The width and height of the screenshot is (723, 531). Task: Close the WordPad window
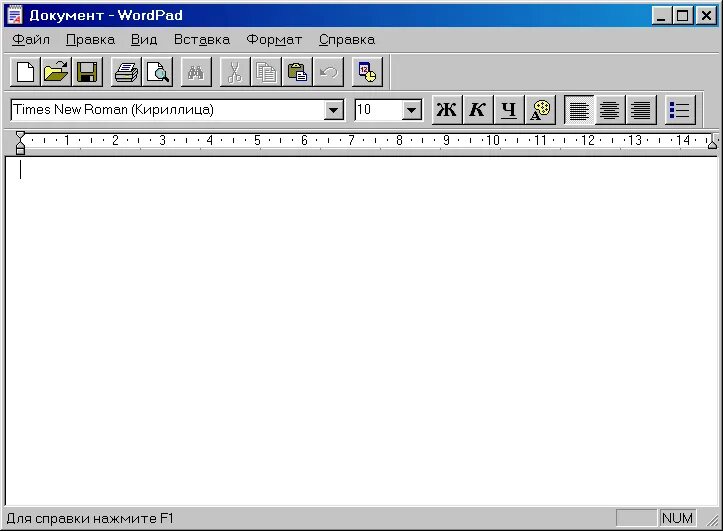[706, 16]
